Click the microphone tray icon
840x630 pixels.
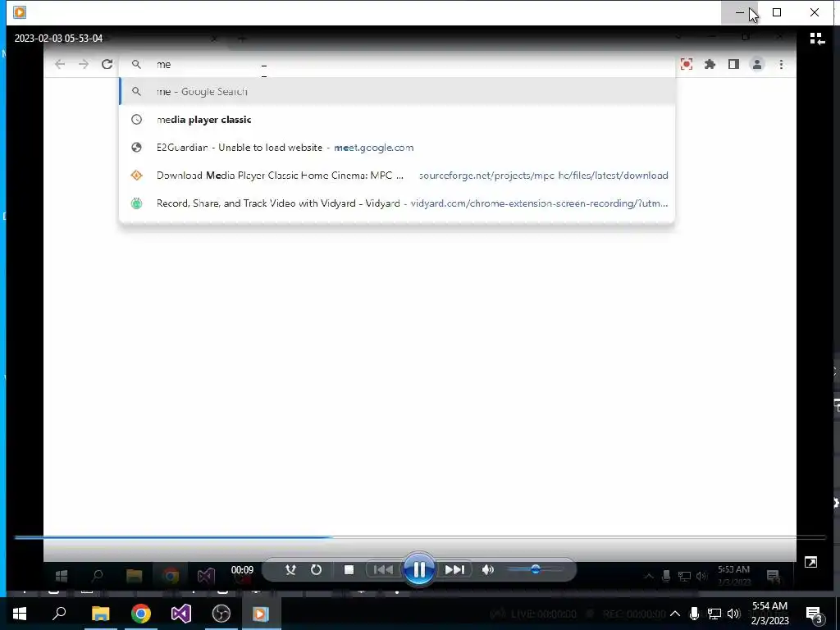694,614
